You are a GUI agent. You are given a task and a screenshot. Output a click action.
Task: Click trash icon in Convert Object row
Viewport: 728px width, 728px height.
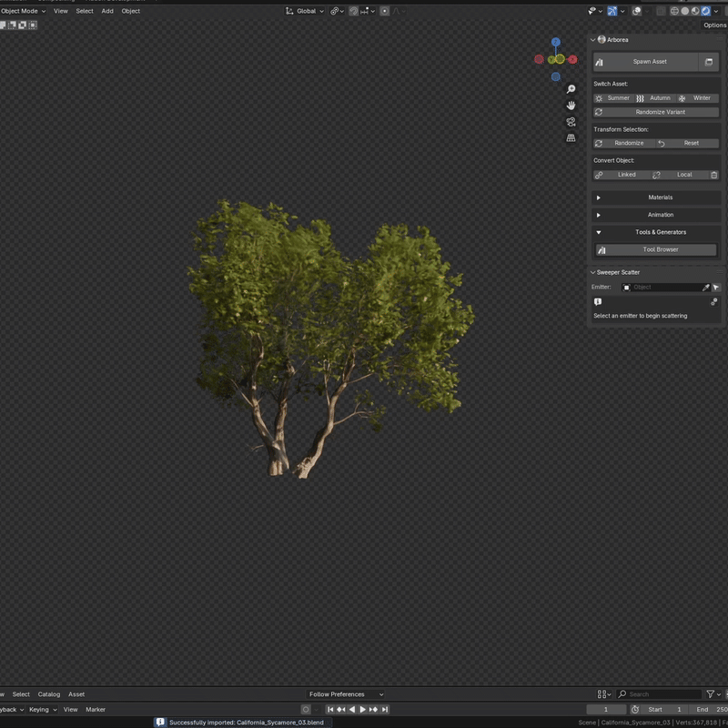click(714, 175)
